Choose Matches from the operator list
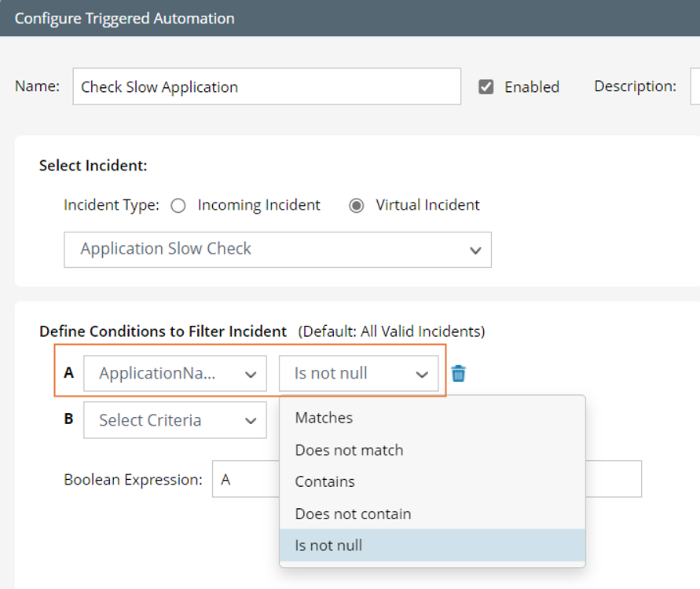Image resolution: width=700 pixels, height=589 pixels. click(x=324, y=418)
